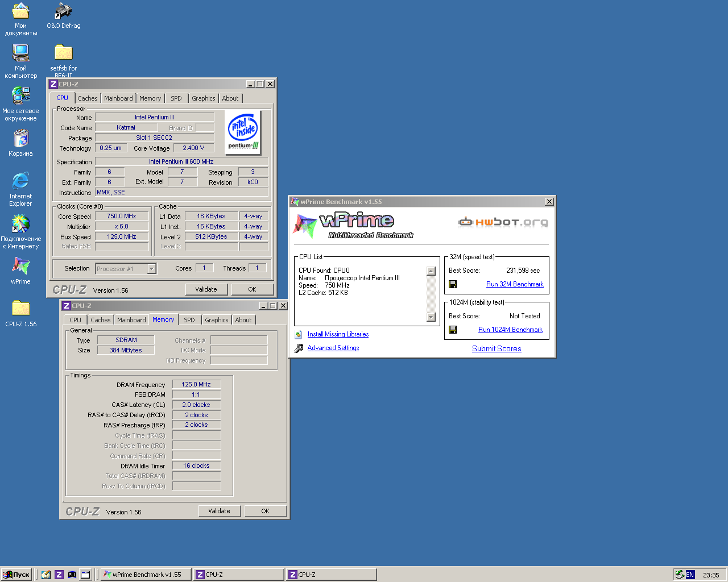Screen dimensions: 728x582
Task: Click the taskbar clock showing 23:35
Action: (x=711, y=575)
